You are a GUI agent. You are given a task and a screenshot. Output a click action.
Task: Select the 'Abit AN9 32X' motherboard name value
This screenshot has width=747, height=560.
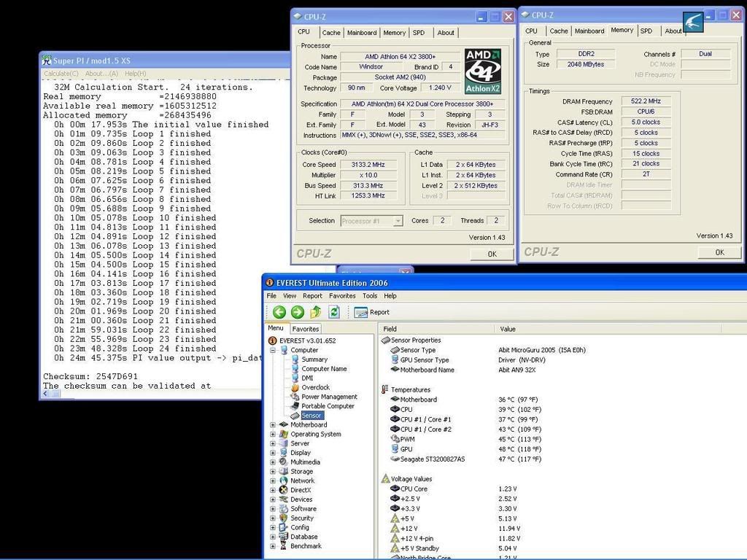[x=517, y=370]
